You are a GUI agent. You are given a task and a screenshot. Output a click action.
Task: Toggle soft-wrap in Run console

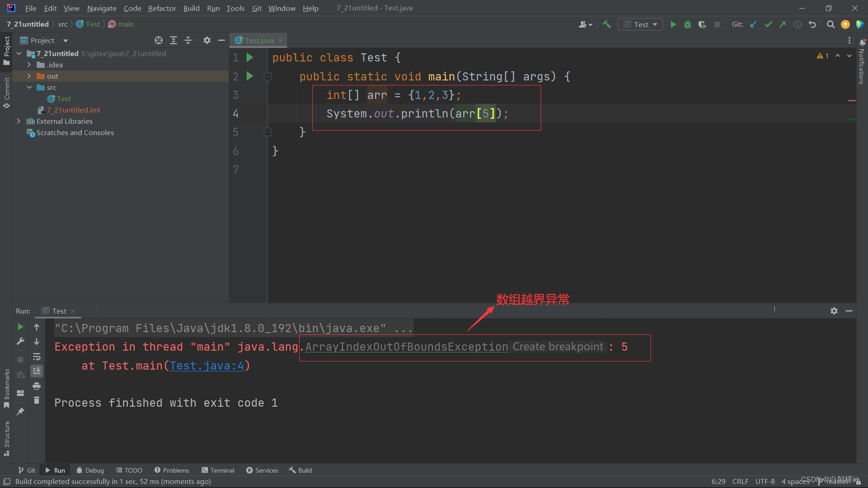click(x=37, y=357)
